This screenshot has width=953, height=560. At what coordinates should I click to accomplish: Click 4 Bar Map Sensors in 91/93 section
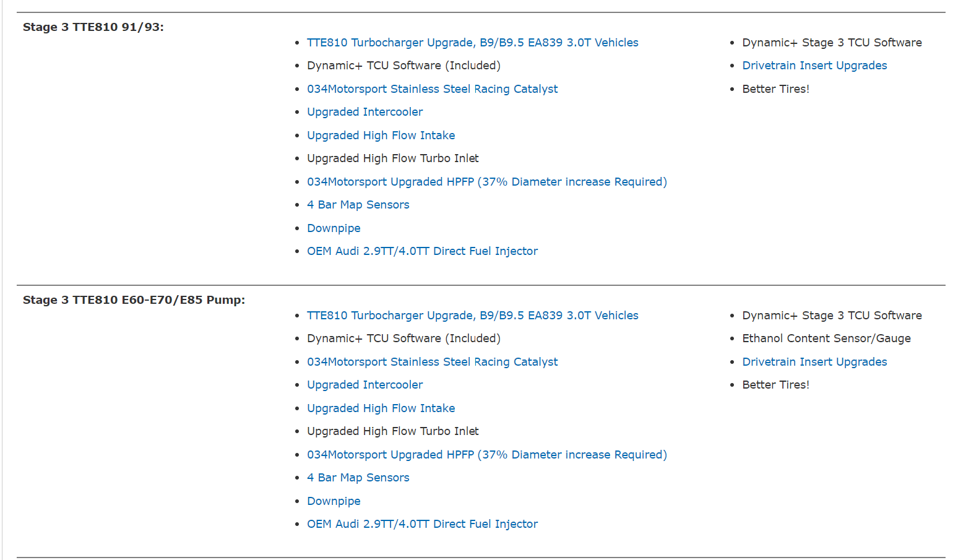358,205
